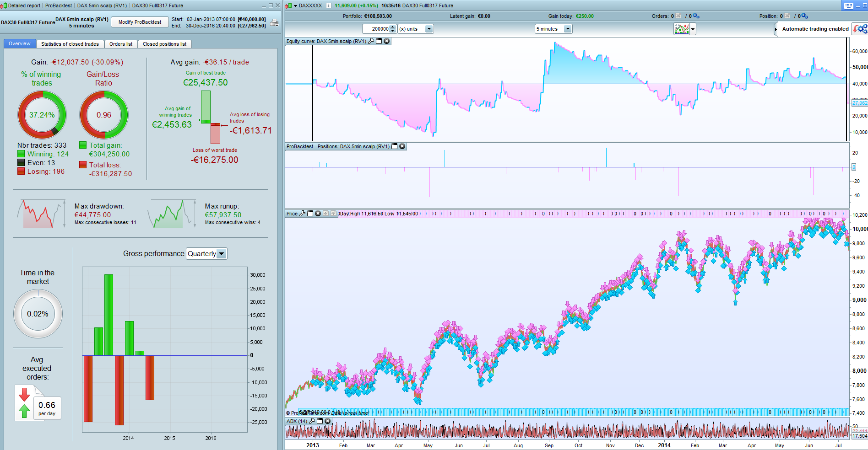Click the print report icon
The image size is (868, 450).
point(274,23)
